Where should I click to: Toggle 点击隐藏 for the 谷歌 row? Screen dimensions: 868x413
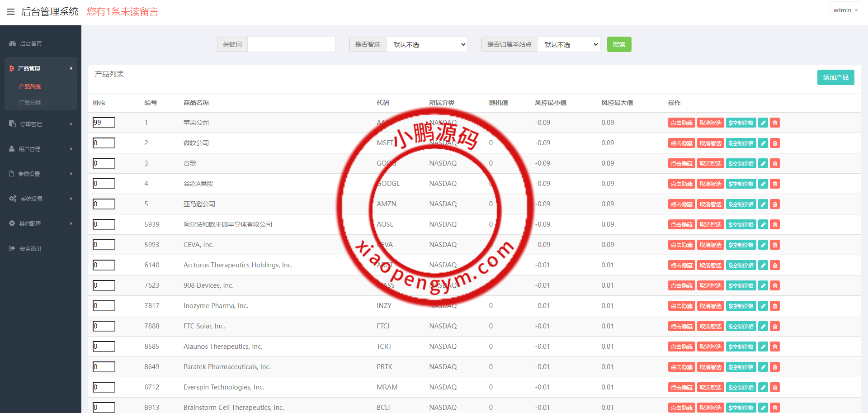coord(681,163)
